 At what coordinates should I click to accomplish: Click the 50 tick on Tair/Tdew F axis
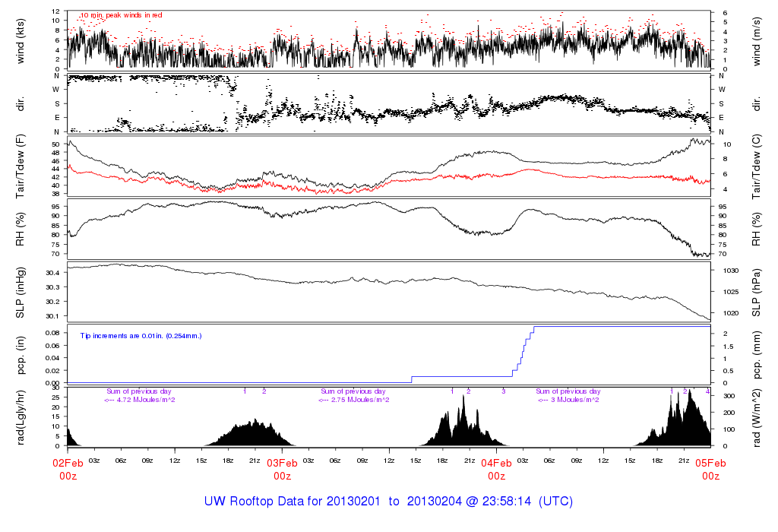click(x=56, y=144)
